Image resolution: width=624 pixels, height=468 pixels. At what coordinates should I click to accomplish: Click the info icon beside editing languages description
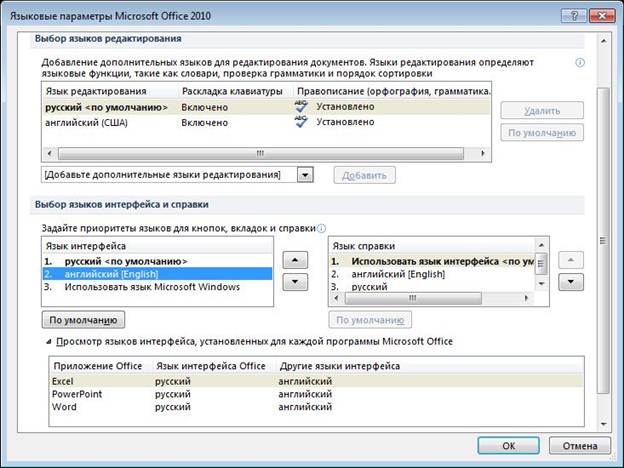[x=580, y=62]
